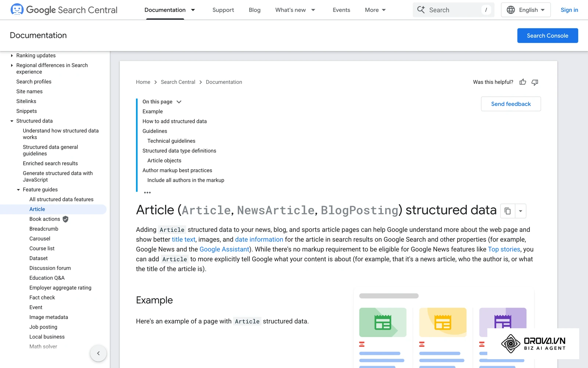Viewport: 588px width, 368px height.
Task: Open the dropdown arrow next to copy icon
Action: point(520,211)
